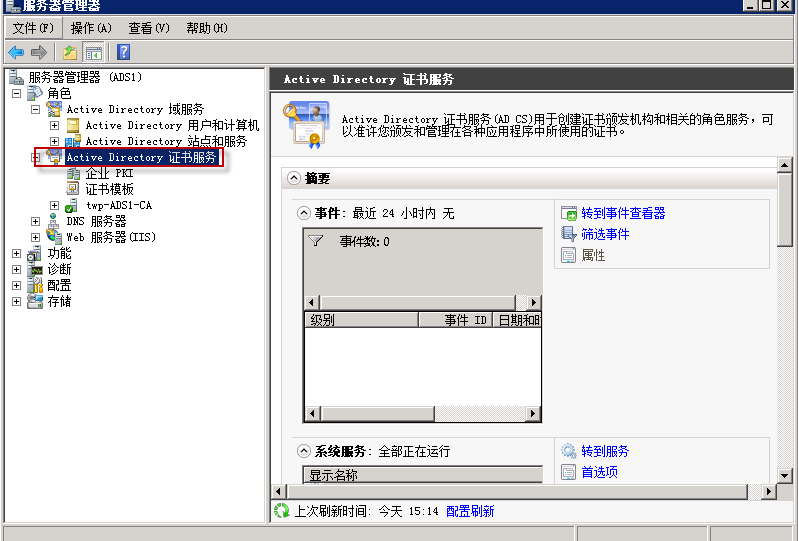The height and width of the screenshot is (541, 798).
Task: Click the DNS 服务器 icon
Action: (53, 221)
